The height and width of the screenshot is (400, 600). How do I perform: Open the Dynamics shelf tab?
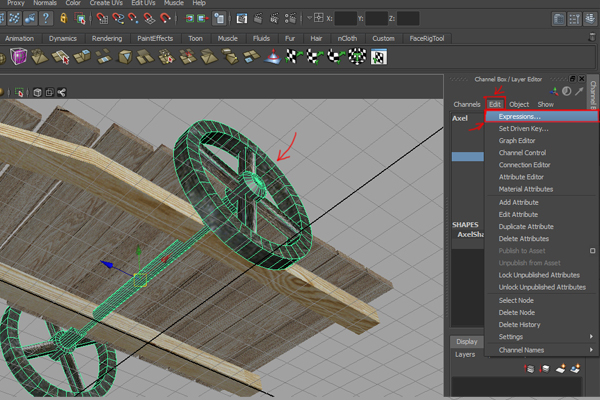(x=63, y=38)
